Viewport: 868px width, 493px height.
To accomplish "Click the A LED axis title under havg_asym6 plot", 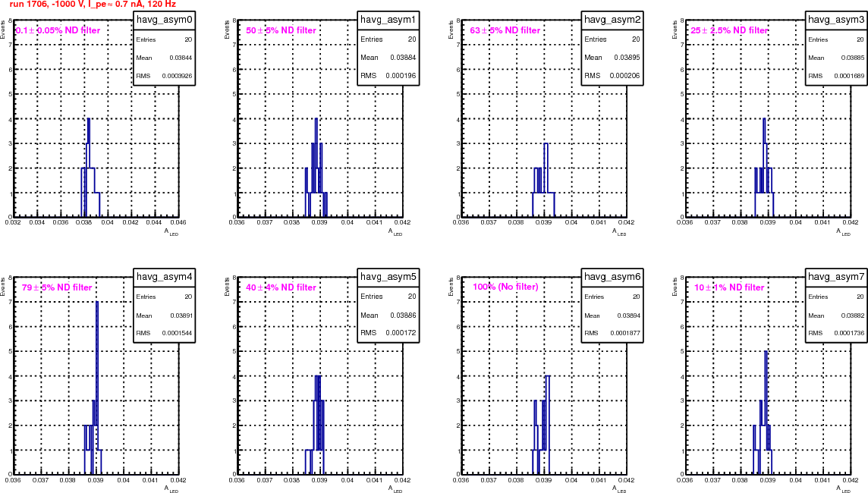I will (x=619, y=488).
